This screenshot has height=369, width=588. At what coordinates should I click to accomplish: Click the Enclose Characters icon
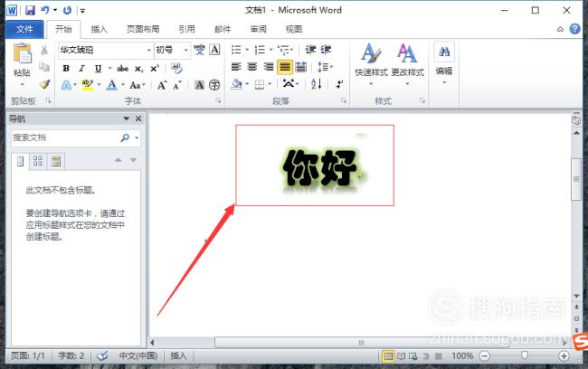214,85
